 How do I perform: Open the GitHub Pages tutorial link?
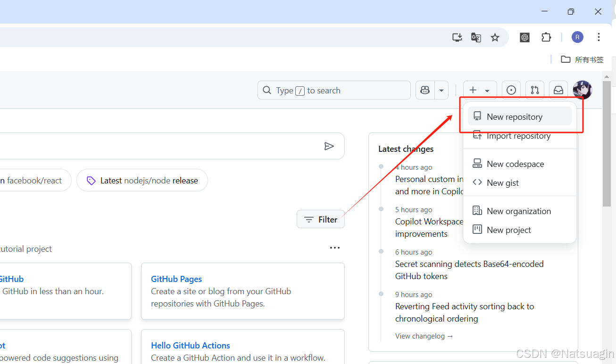[176, 279]
